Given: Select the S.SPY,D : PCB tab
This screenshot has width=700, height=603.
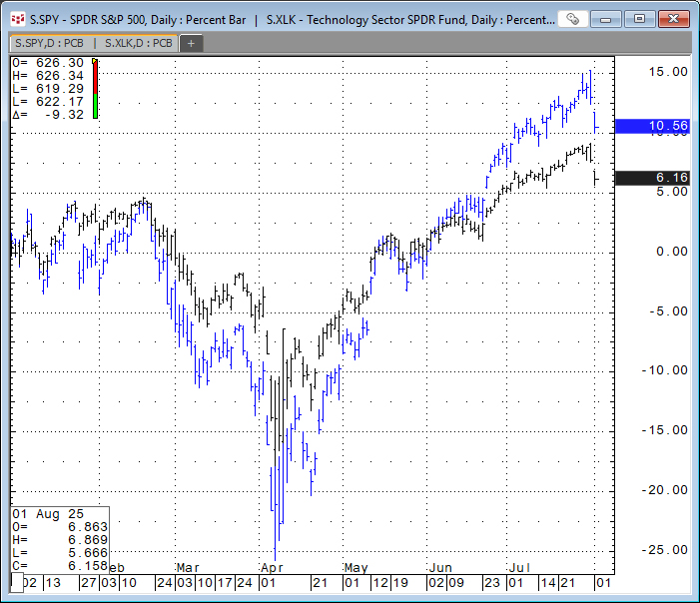Looking at the screenshot, I should pos(50,43).
